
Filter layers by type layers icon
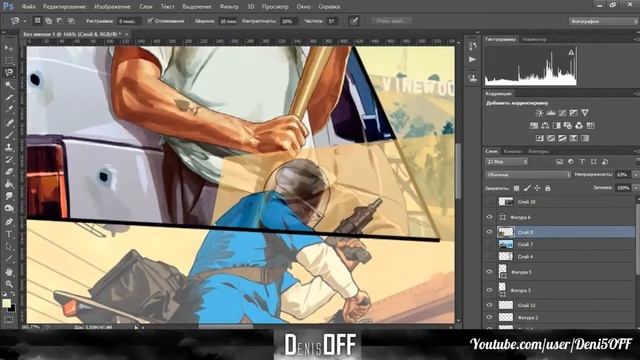pyautogui.click(x=582, y=162)
